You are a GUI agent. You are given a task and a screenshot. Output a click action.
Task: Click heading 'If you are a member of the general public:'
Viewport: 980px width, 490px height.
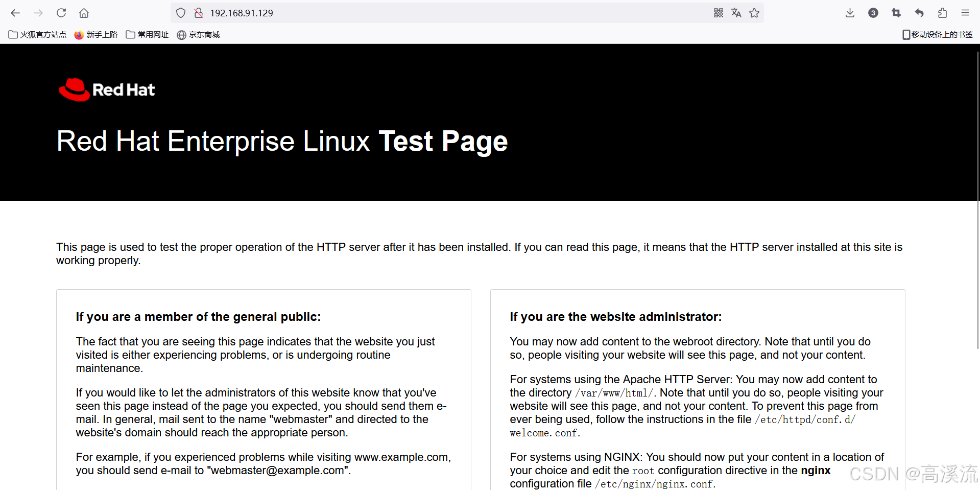point(198,317)
